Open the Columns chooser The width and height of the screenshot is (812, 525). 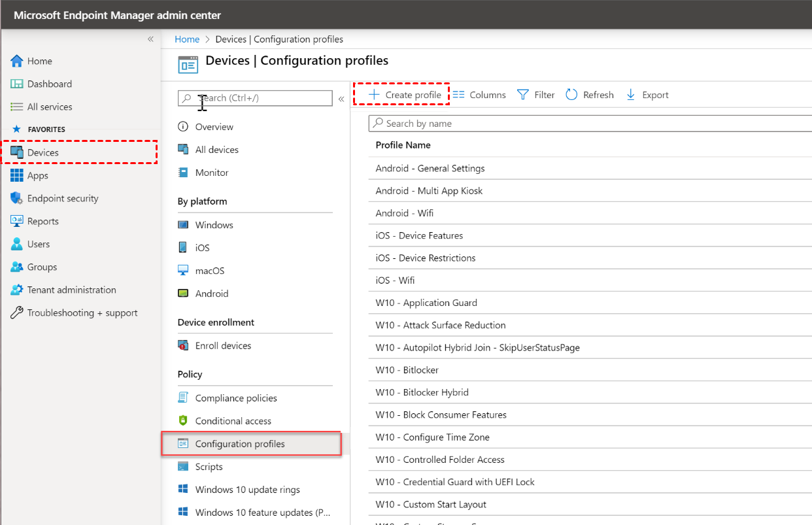pyautogui.click(x=479, y=95)
